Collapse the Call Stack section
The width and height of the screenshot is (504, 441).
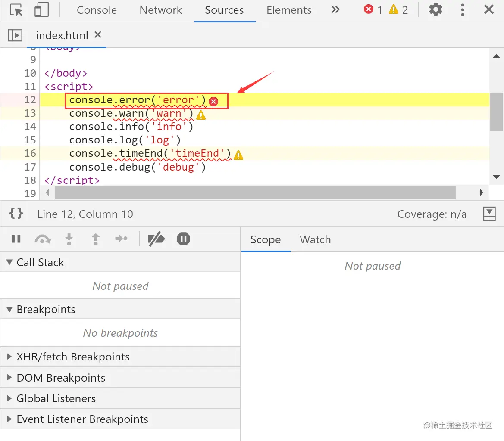[x=9, y=262]
